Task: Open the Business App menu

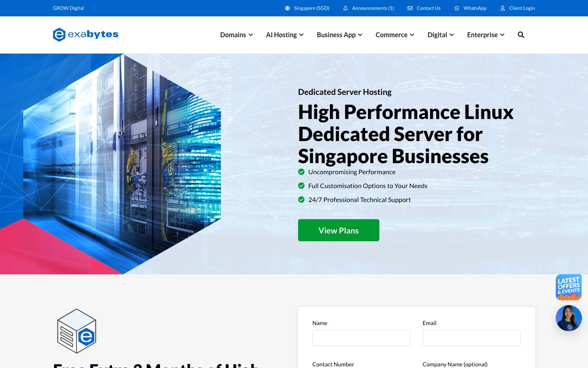Action: 339,35
